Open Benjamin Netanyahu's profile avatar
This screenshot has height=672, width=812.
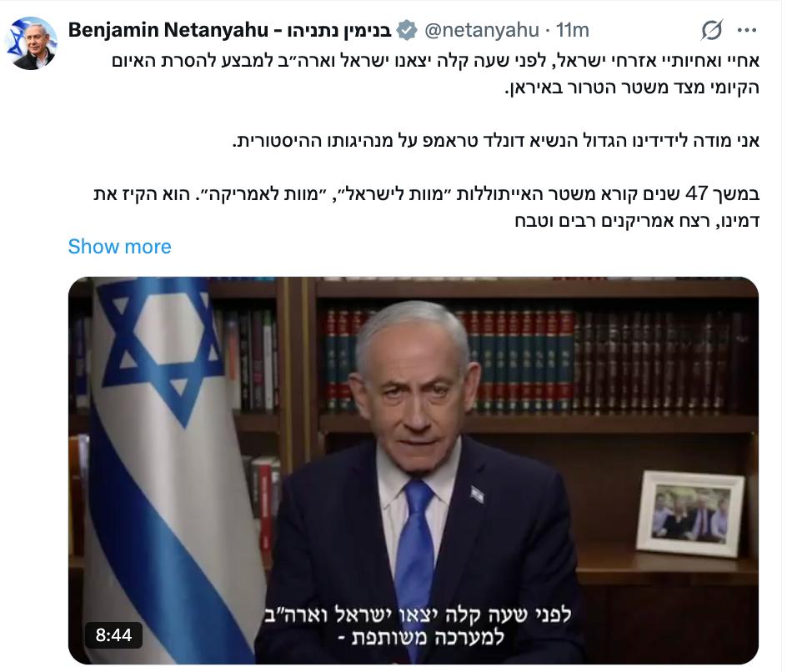[x=31, y=43]
